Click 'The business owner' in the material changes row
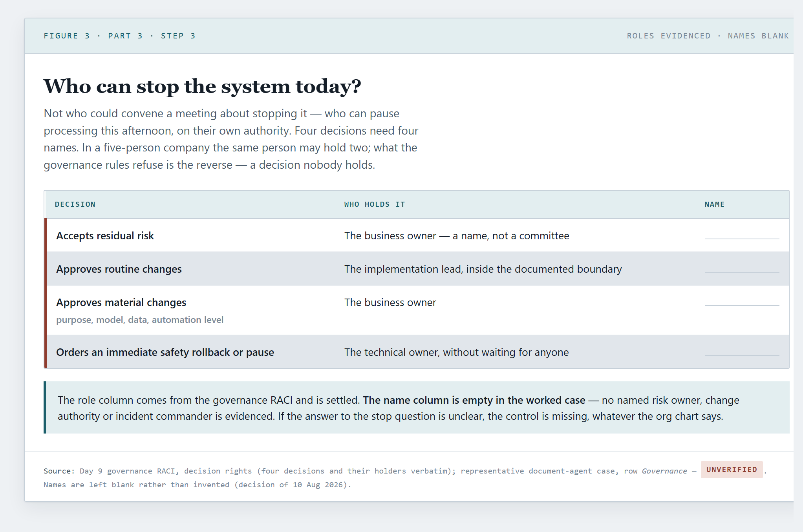 [390, 302]
